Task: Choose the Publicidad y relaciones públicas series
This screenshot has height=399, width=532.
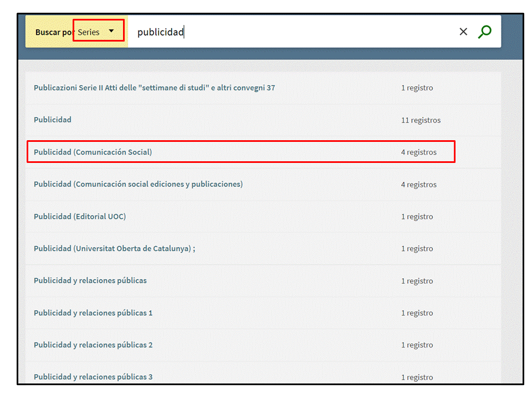Action: pos(90,280)
